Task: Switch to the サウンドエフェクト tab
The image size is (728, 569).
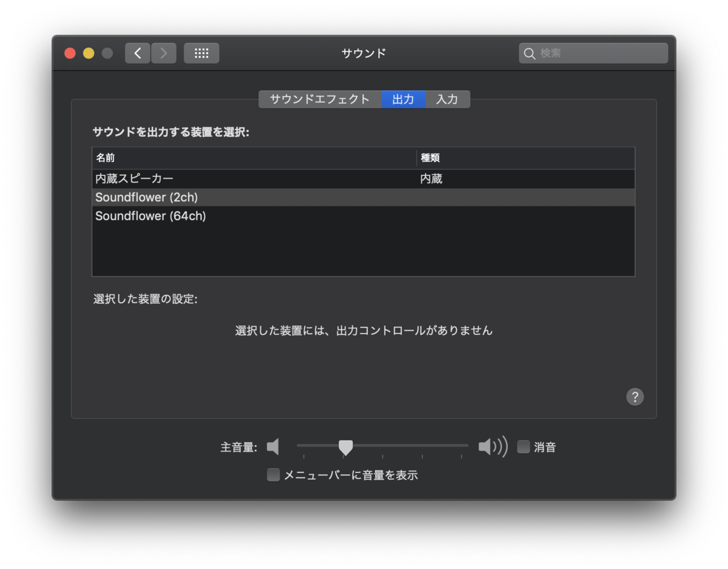Action: point(320,99)
